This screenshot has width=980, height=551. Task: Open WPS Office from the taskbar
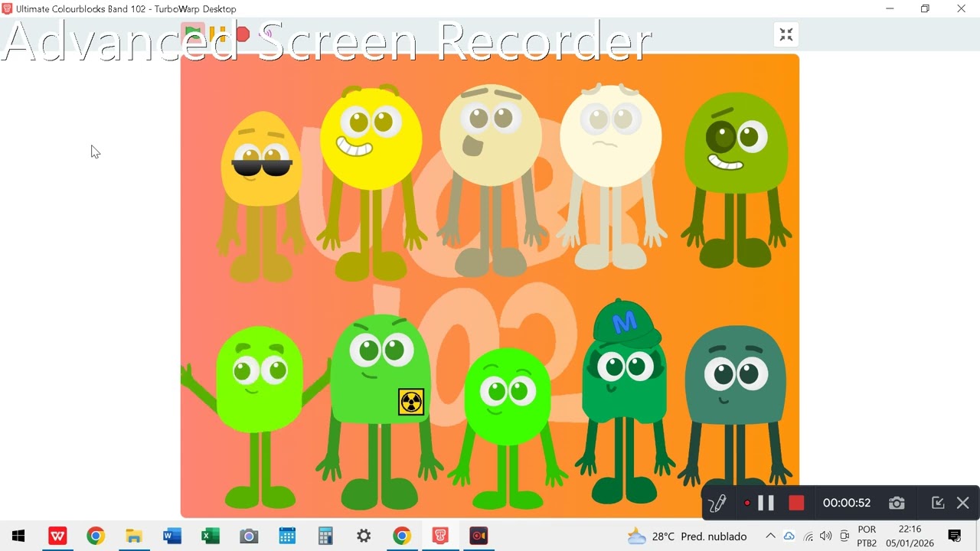pos(57,536)
